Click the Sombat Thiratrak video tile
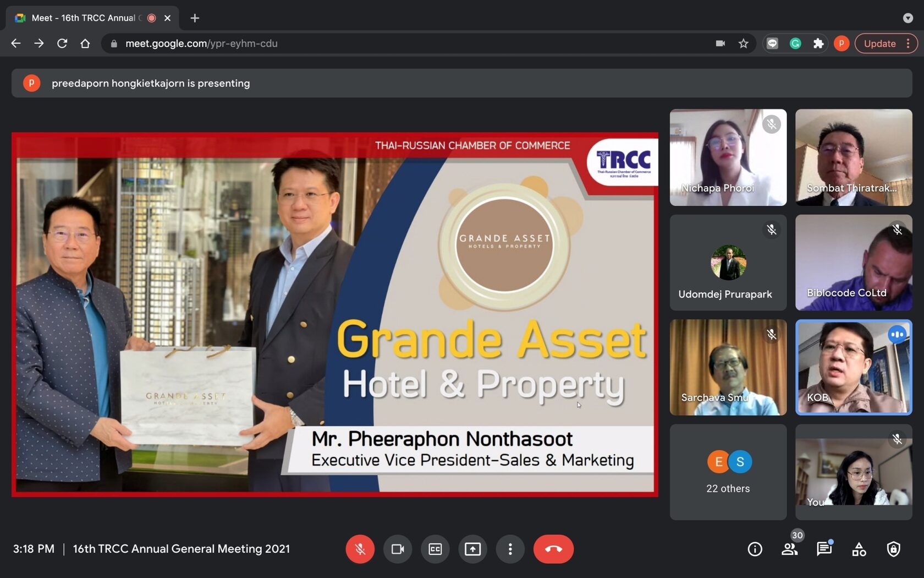 tap(854, 157)
